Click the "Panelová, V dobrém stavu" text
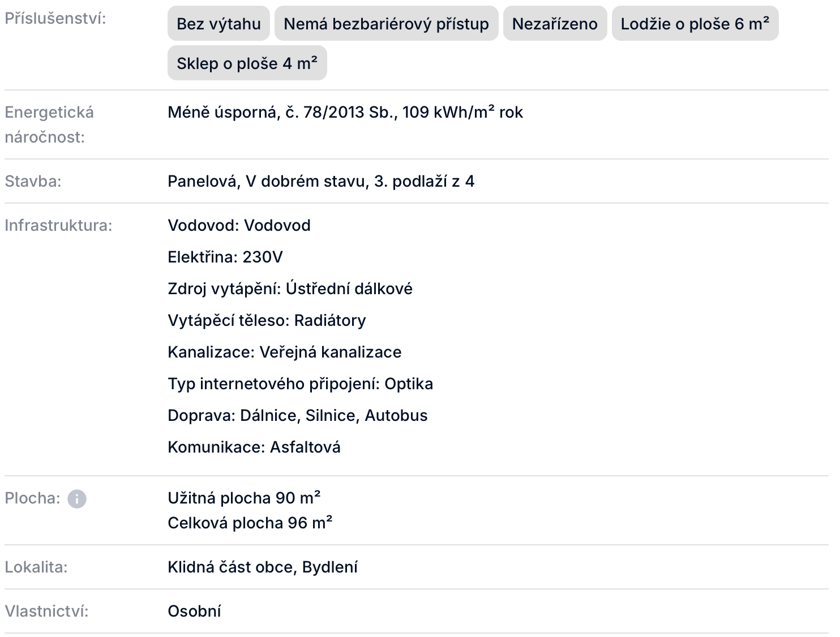The width and height of the screenshot is (840, 637). (266, 181)
